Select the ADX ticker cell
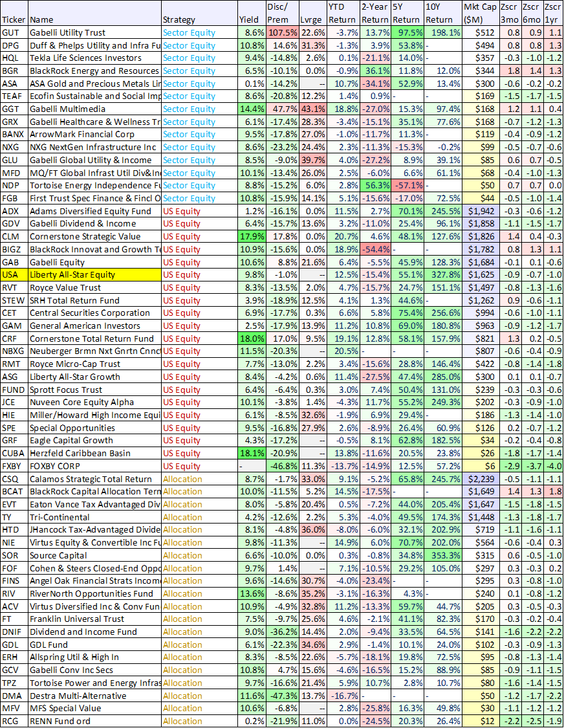 click(x=14, y=211)
